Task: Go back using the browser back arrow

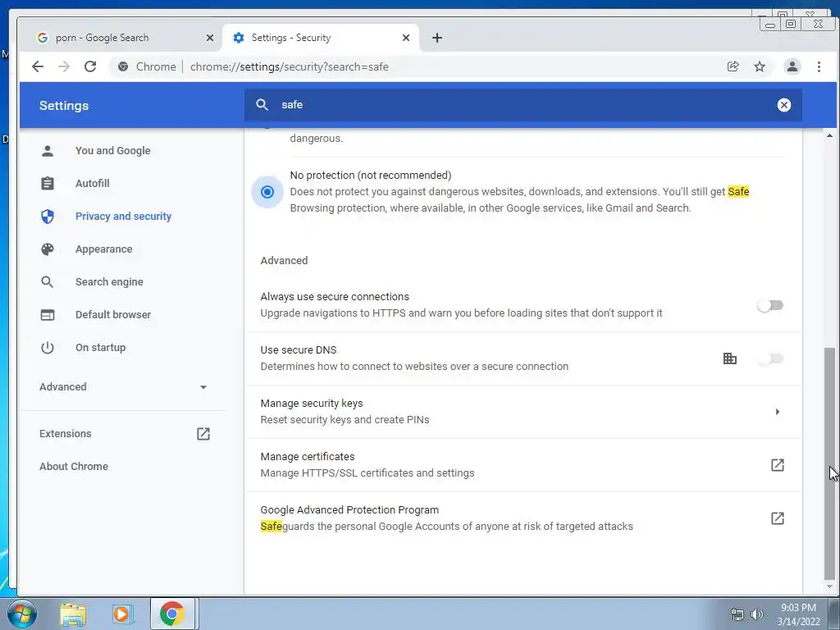Action: coord(38,66)
